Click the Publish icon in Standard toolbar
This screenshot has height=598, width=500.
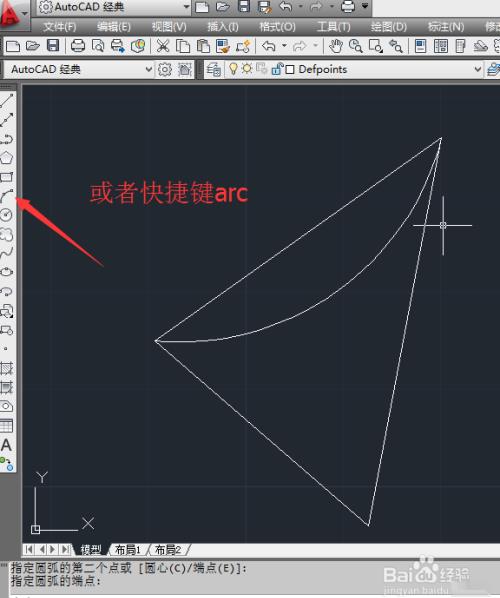(118, 46)
